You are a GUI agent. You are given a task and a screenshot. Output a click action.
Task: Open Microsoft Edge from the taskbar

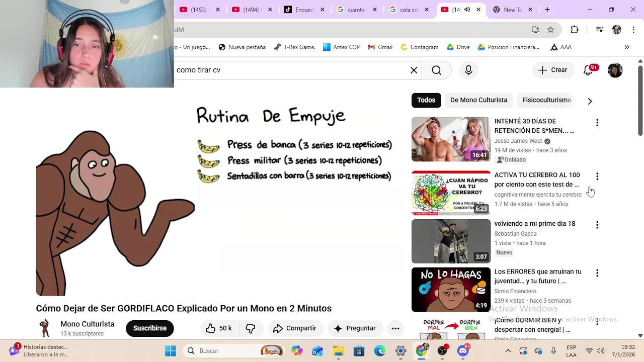[380, 351]
